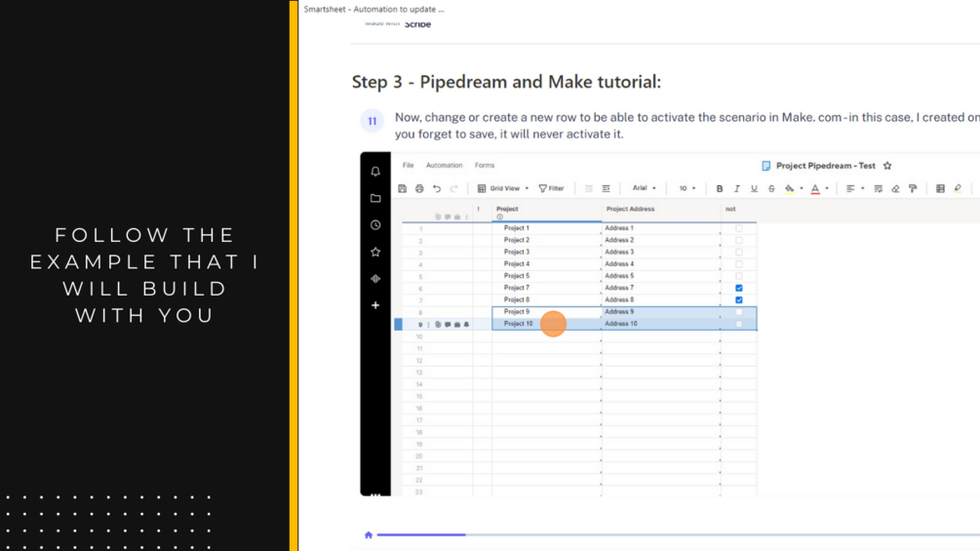Tick the checkbox for Project 1 row
Screen dimensions: 980x551
tap(739, 228)
